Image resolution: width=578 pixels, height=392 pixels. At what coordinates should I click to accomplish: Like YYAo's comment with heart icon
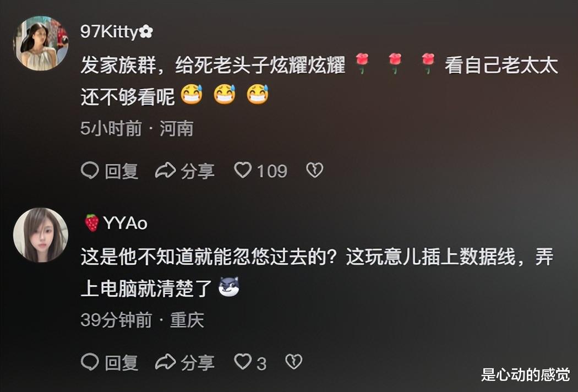pos(243,362)
